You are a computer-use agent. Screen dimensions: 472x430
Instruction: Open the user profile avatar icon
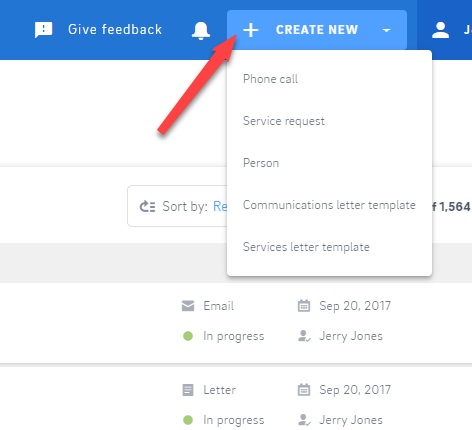(440, 30)
